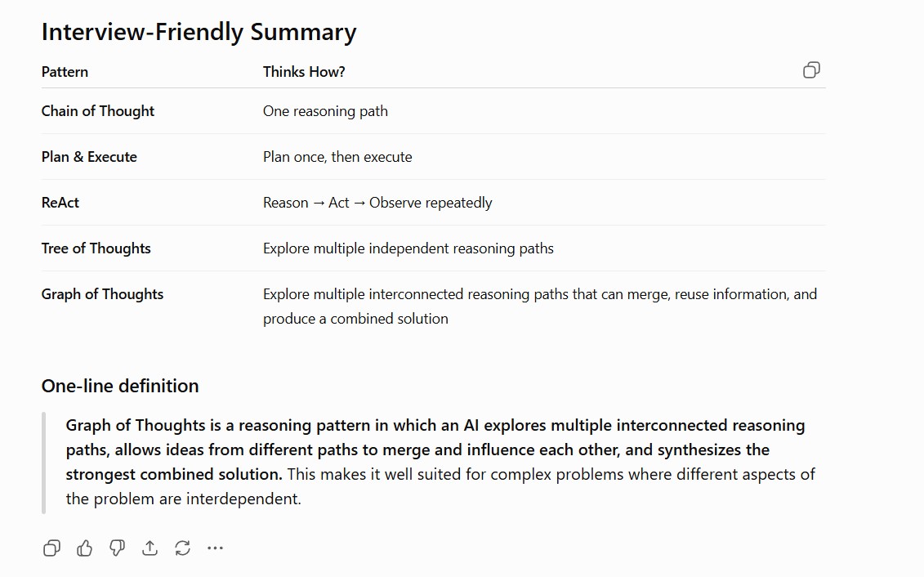The width and height of the screenshot is (924, 577).
Task: Share the response via the upload arrow icon
Action: [x=150, y=548]
